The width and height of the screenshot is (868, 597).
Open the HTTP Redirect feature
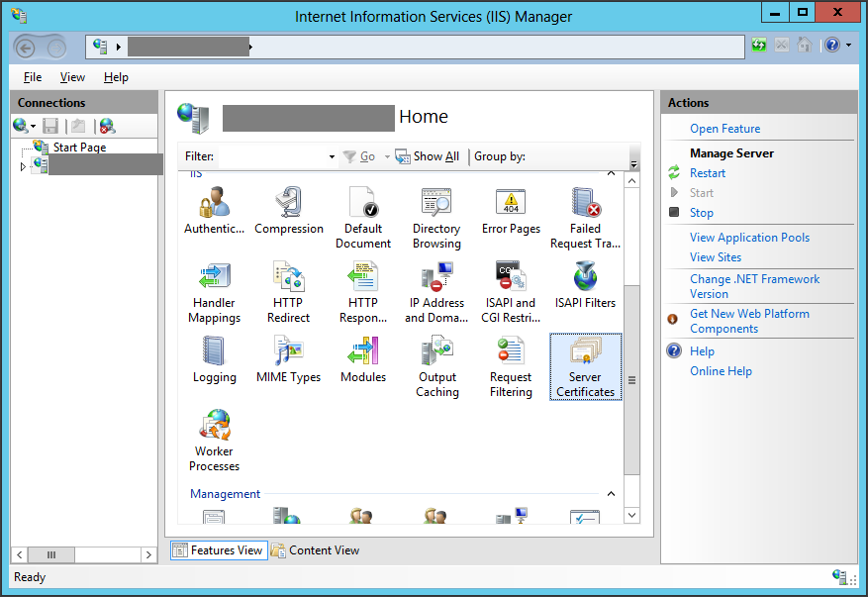[288, 292]
